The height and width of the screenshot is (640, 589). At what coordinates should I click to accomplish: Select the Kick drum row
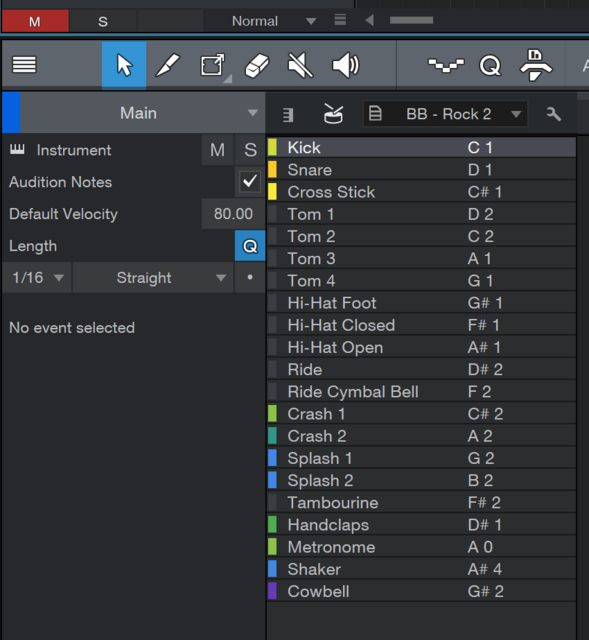click(421, 147)
